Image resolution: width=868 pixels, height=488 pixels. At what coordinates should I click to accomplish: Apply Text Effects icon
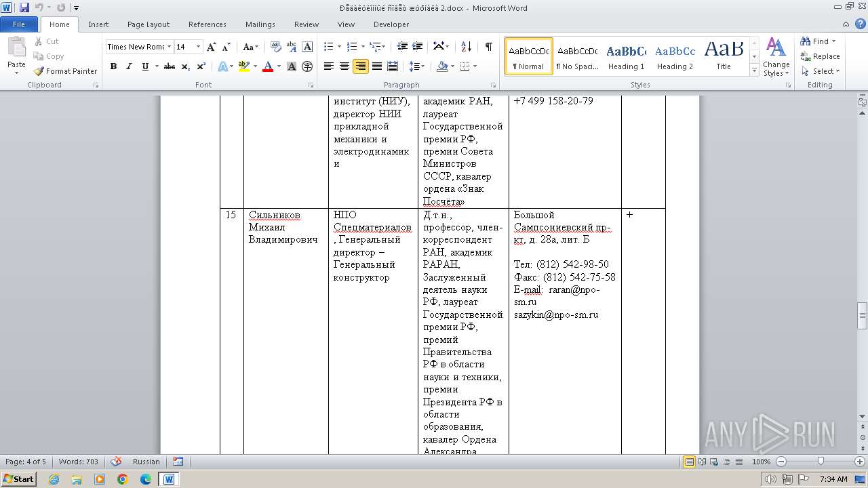pyautogui.click(x=222, y=66)
